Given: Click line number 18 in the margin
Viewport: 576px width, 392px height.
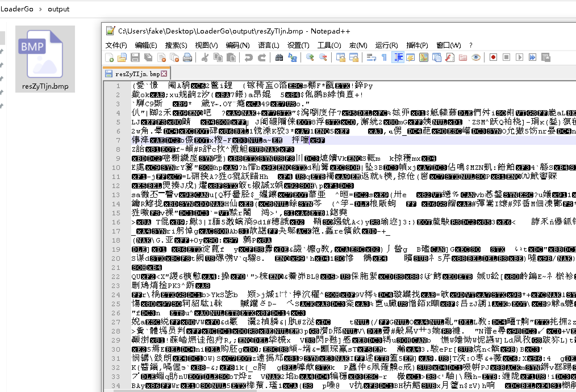Looking at the screenshot, I should tap(116, 240).
